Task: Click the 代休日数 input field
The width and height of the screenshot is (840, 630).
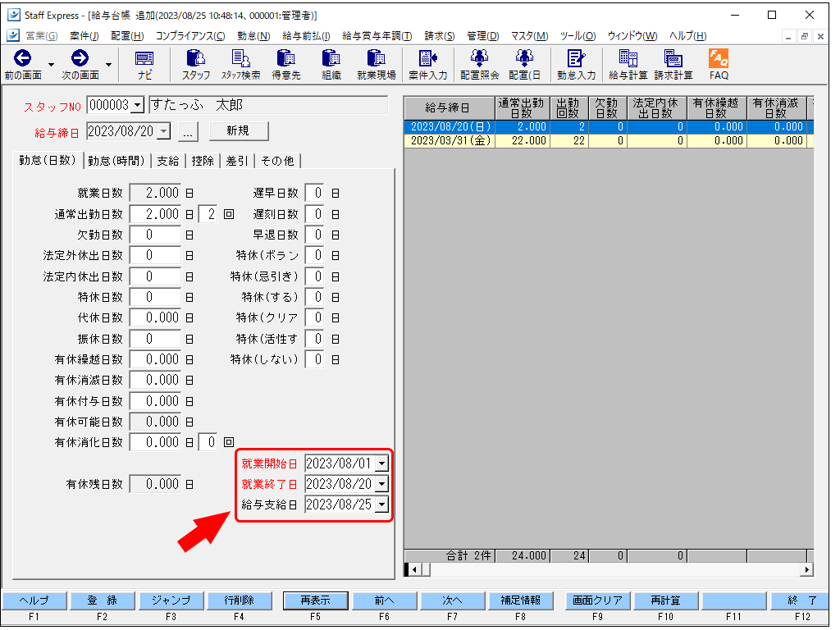Action: (x=155, y=317)
